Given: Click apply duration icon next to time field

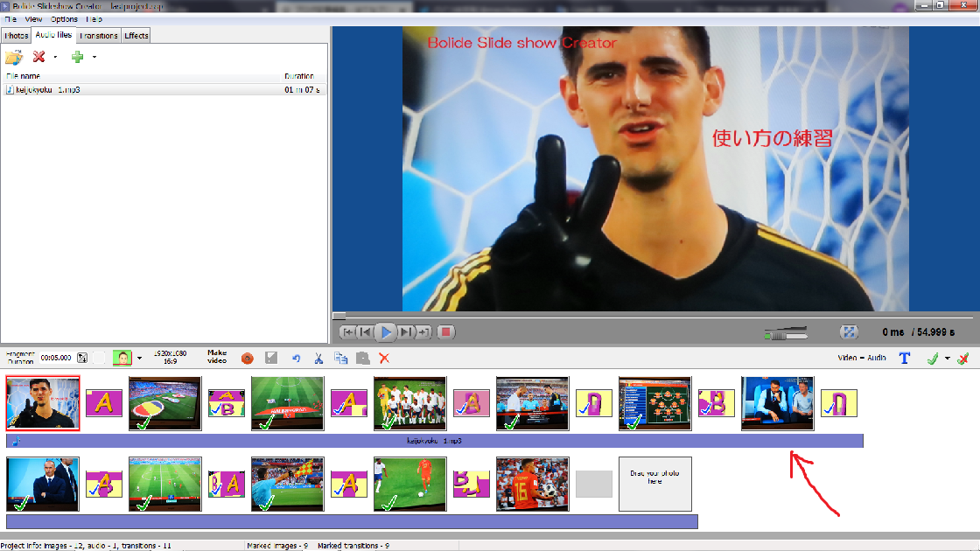Looking at the screenshot, I should tap(82, 358).
